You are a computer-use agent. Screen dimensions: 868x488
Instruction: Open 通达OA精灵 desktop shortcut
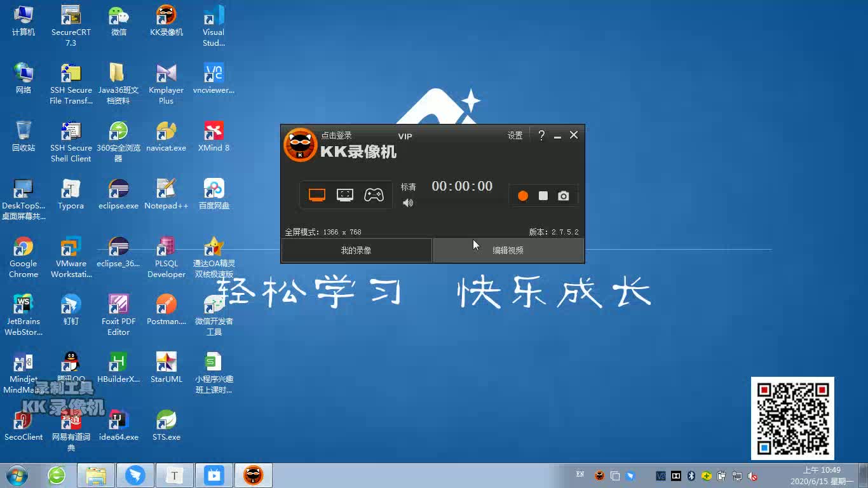coord(214,257)
